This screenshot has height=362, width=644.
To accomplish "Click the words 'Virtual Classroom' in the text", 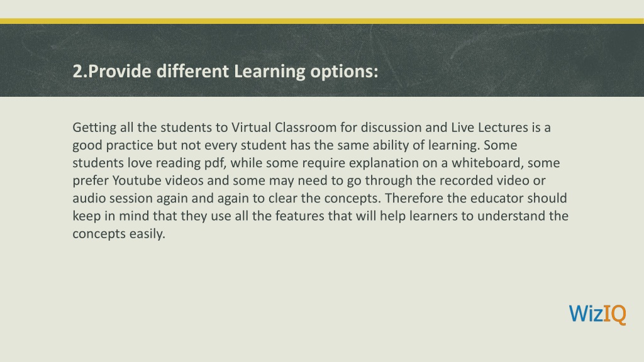I will click(284, 127).
